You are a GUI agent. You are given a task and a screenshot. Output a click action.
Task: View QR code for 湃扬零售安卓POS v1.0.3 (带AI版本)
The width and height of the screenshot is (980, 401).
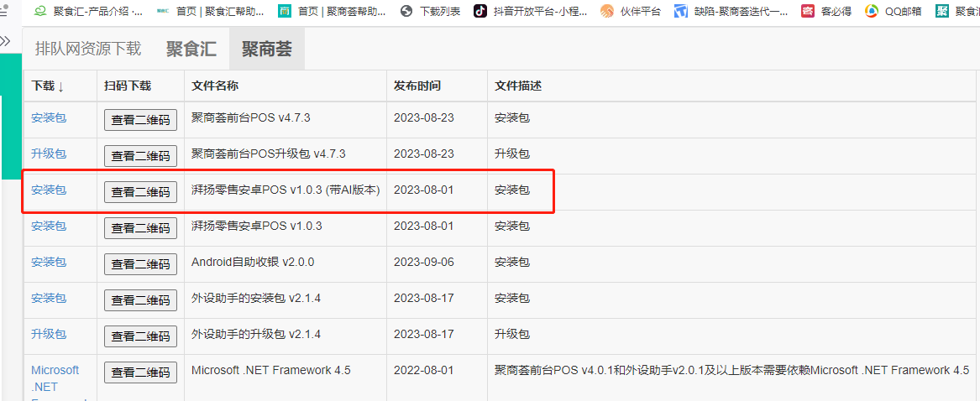(x=140, y=192)
